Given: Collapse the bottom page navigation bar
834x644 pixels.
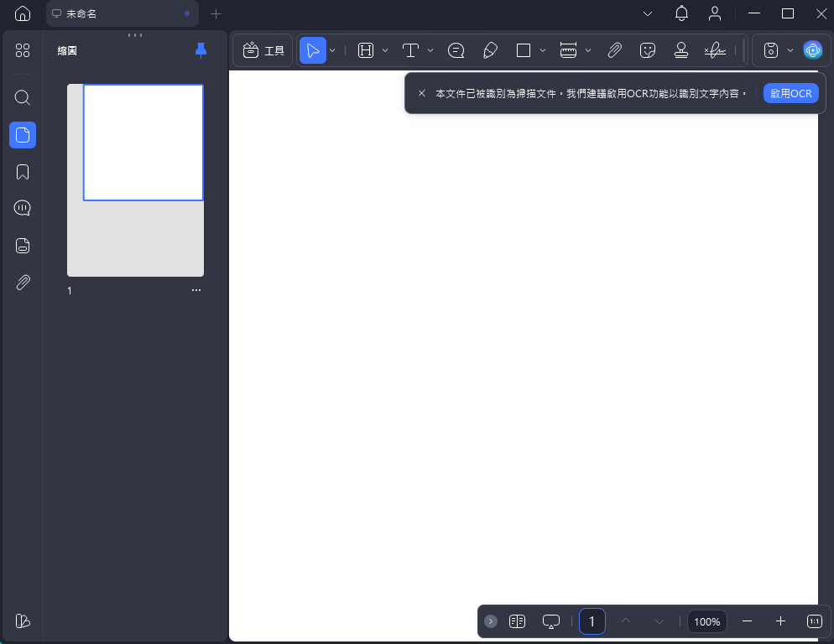Looking at the screenshot, I should coord(491,621).
